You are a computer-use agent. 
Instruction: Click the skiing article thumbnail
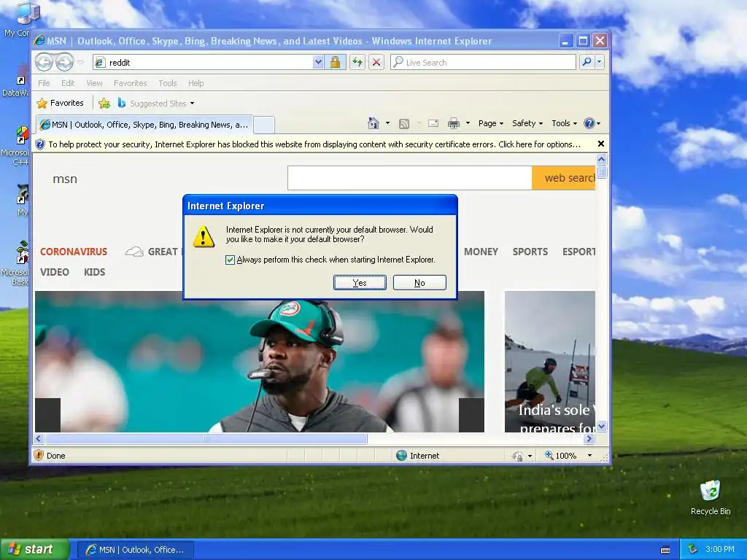pyautogui.click(x=550, y=362)
